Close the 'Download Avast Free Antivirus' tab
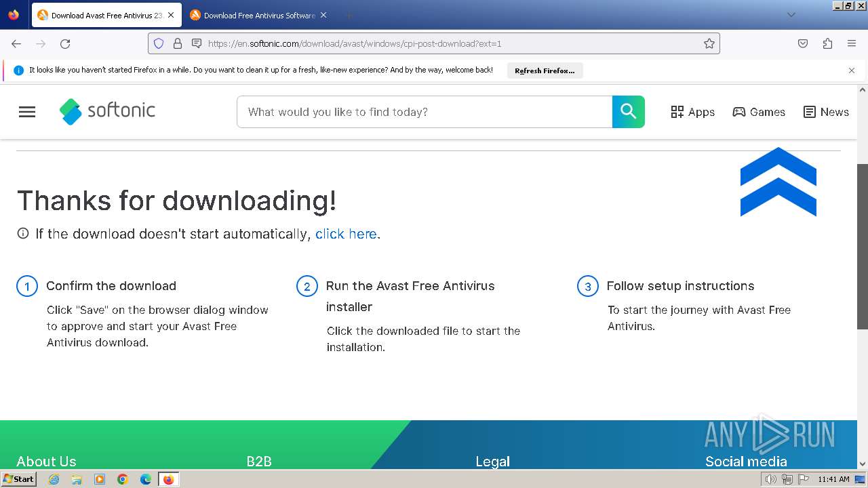The height and width of the screenshot is (488, 868). point(171,15)
